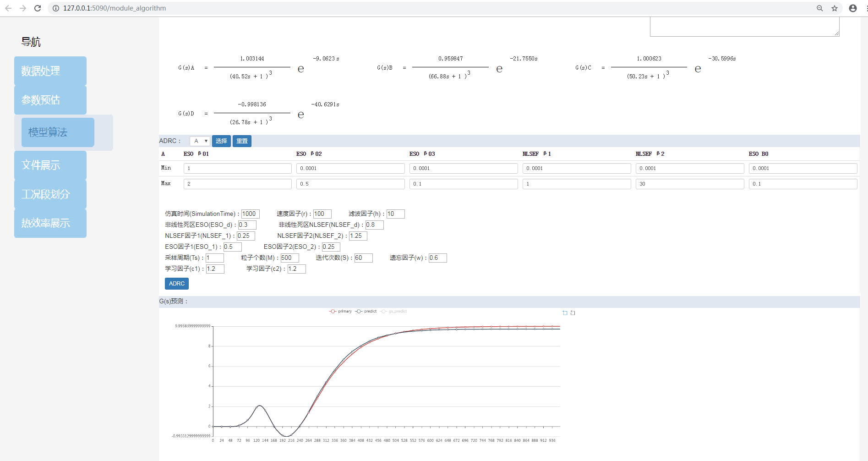Click the text area at top right
Image resolution: width=868 pixels, height=461 pixels.
(745, 27)
